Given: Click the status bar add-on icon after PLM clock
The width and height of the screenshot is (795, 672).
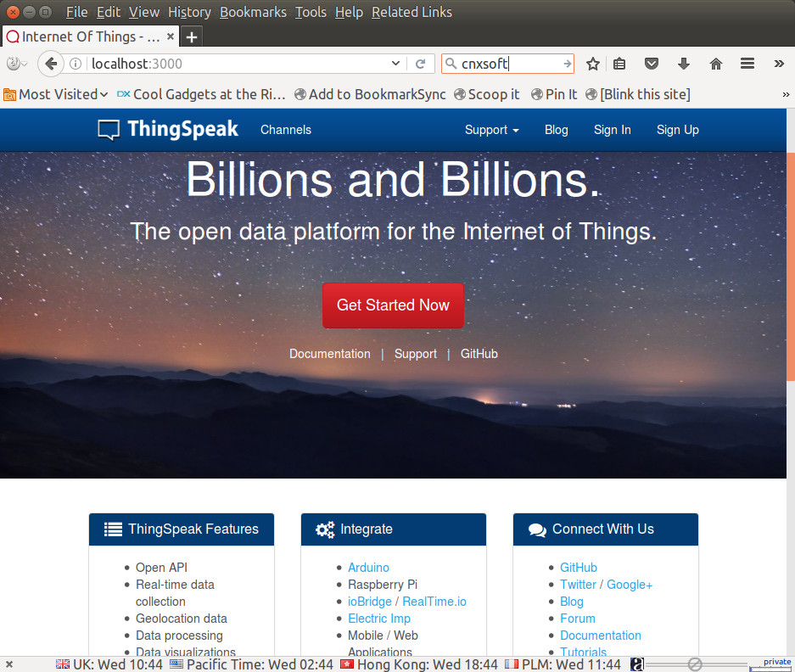Looking at the screenshot, I should [x=637, y=664].
